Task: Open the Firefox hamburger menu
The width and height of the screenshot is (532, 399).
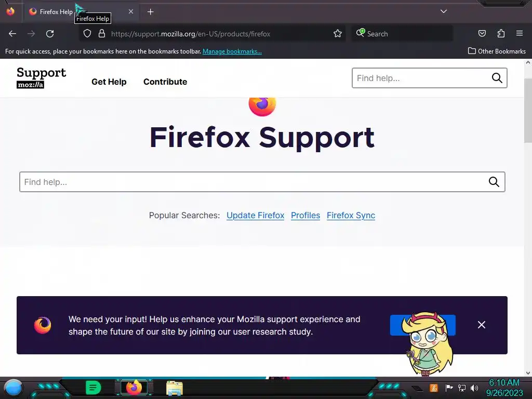Action: click(x=520, y=33)
